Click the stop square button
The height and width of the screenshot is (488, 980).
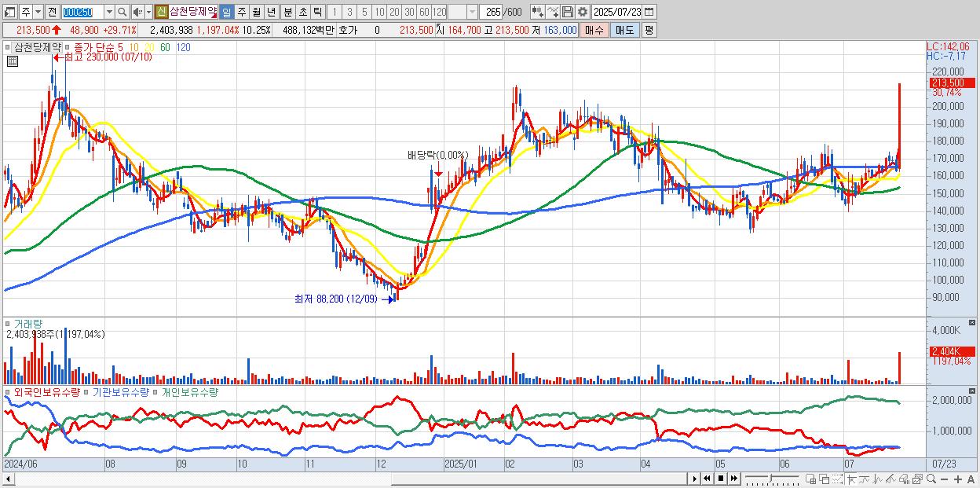pos(720,479)
